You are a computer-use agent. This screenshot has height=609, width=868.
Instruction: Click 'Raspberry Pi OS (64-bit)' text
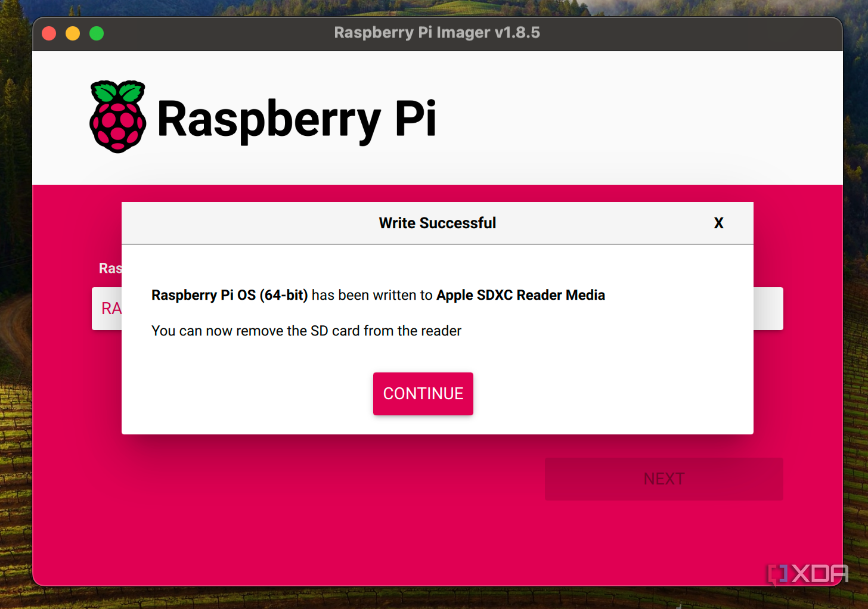pos(230,295)
